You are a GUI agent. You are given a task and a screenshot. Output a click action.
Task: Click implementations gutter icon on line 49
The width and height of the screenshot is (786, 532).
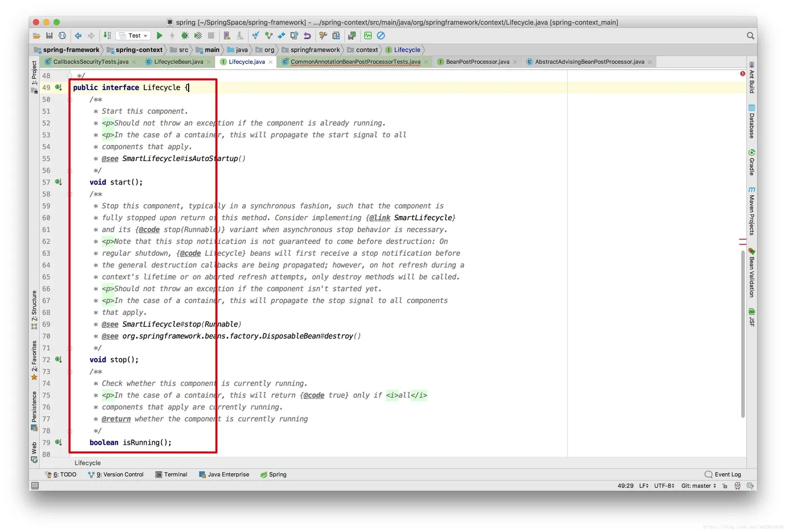(58, 88)
